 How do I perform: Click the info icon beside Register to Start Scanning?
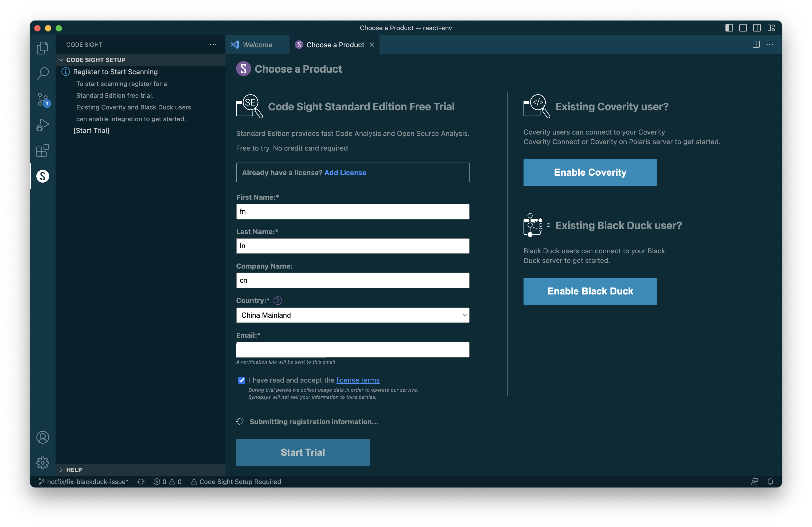65,72
